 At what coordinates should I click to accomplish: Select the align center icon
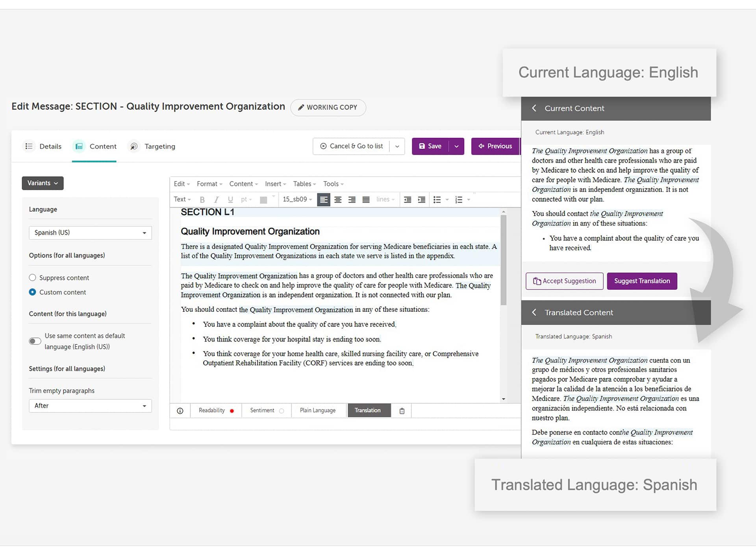click(x=338, y=200)
